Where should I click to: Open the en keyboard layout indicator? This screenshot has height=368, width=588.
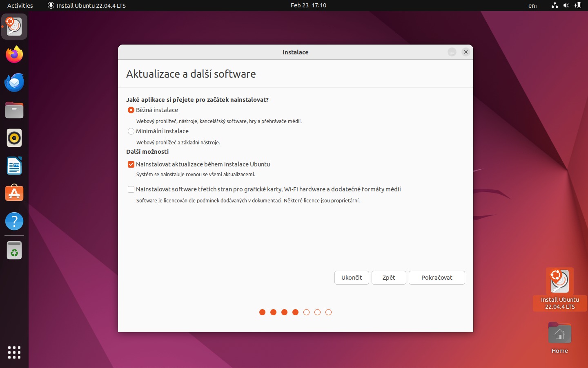coord(532,6)
